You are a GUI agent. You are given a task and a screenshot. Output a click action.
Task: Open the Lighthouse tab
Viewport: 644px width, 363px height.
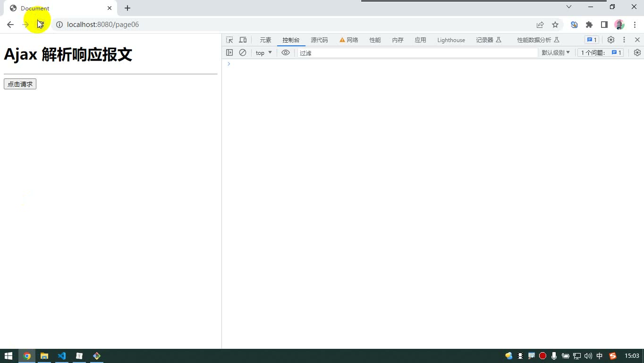(451, 40)
